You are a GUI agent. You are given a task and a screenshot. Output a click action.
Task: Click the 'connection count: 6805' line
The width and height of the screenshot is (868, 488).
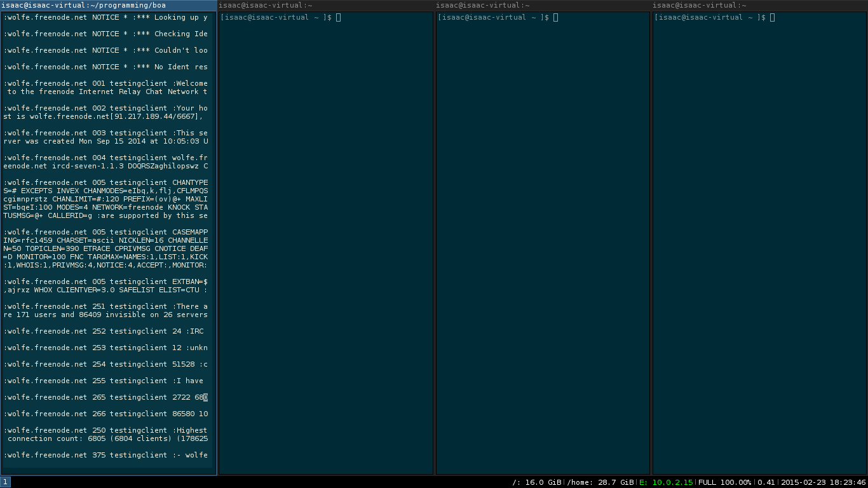[107, 438]
